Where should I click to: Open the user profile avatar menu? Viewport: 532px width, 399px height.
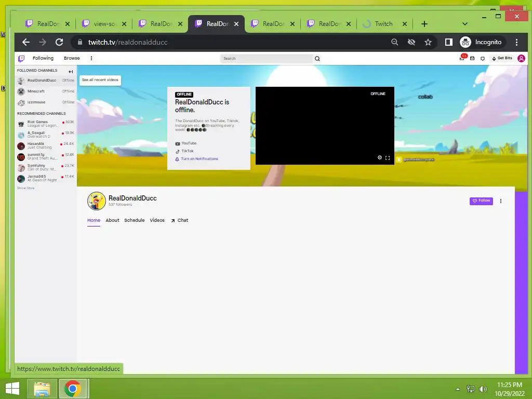[x=521, y=58]
